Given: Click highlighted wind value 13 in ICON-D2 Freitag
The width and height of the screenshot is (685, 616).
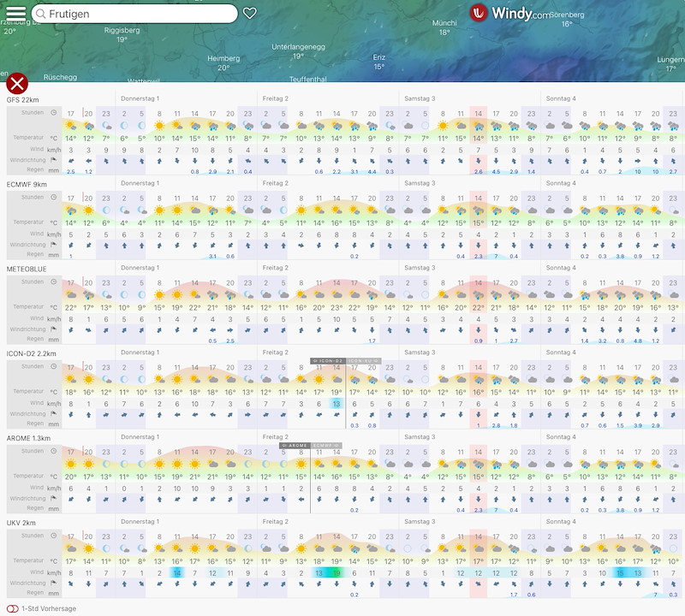Looking at the screenshot, I should tap(337, 404).
